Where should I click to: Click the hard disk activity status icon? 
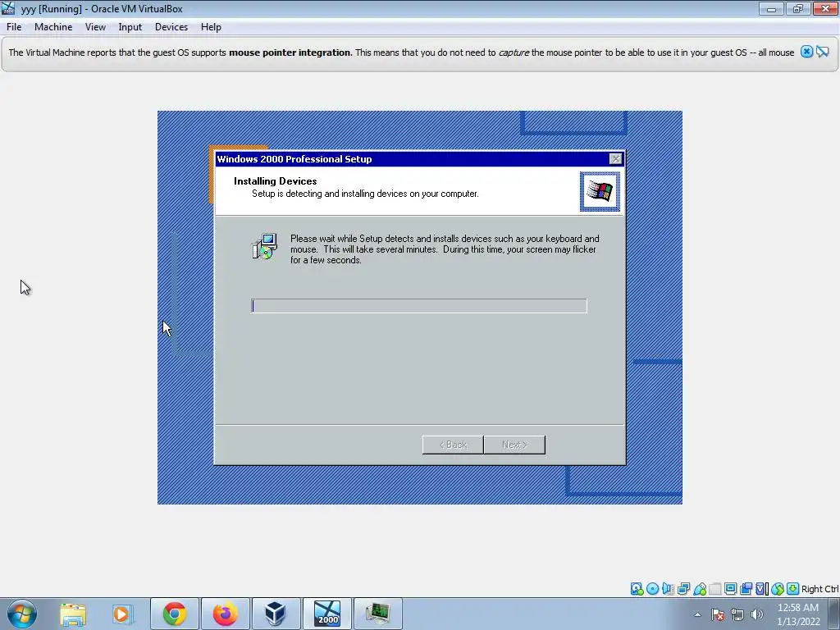click(x=637, y=589)
